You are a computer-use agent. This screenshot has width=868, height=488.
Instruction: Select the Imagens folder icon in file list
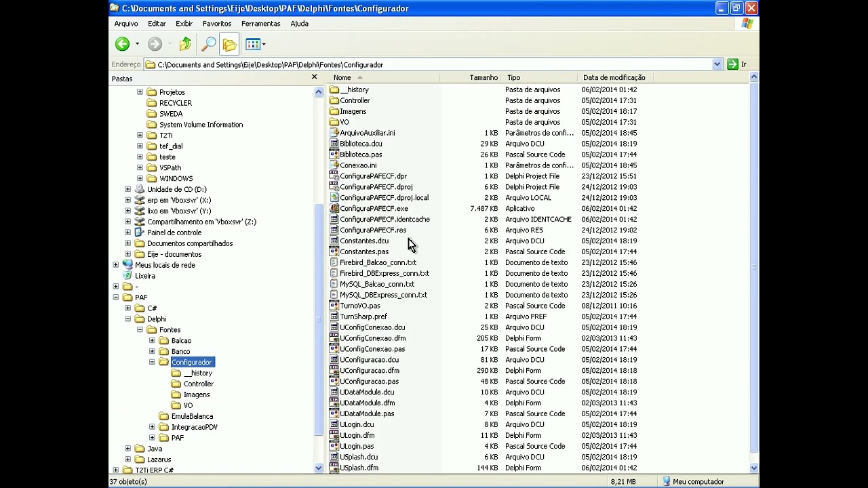pyautogui.click(x=334, y=111)
